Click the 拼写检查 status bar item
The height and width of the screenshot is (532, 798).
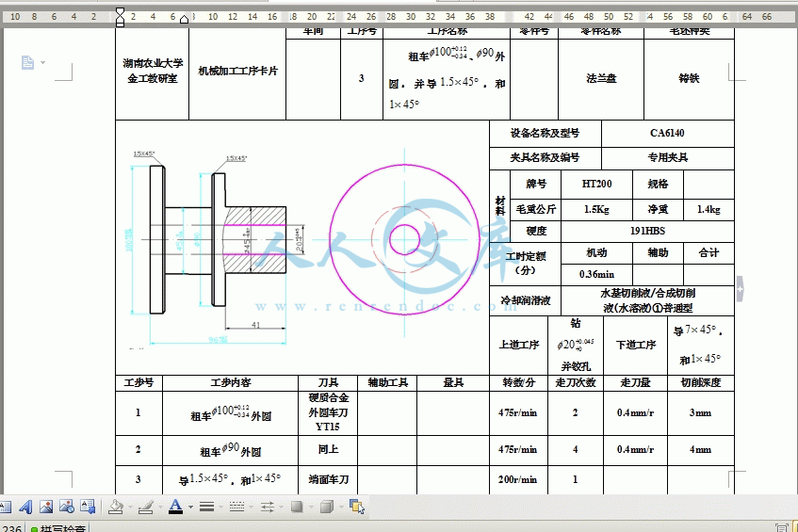[x=57, y=528]
